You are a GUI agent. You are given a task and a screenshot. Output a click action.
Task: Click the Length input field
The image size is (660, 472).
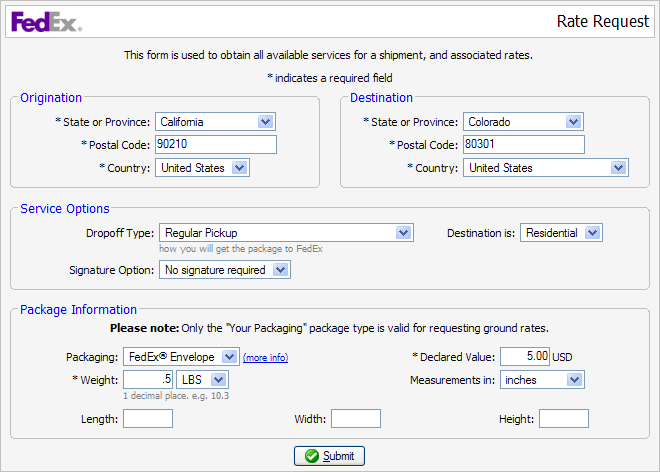[x=148, y=419]
